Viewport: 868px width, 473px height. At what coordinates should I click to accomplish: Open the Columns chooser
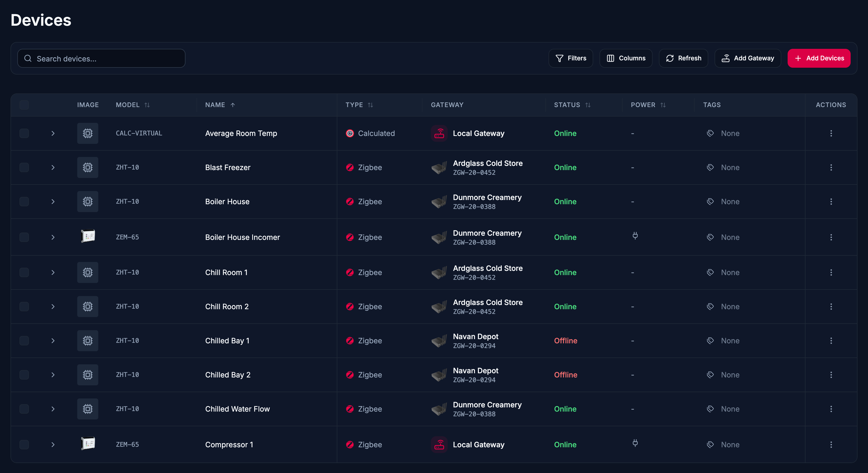[x=626, y=58]
